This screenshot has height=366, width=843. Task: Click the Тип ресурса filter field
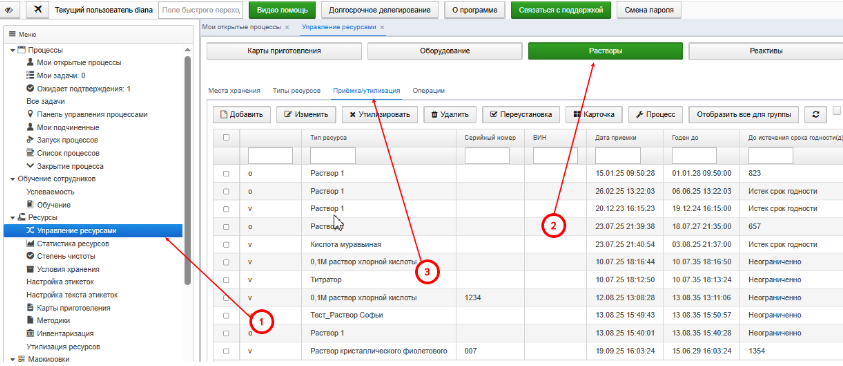(x=333, y=156)
